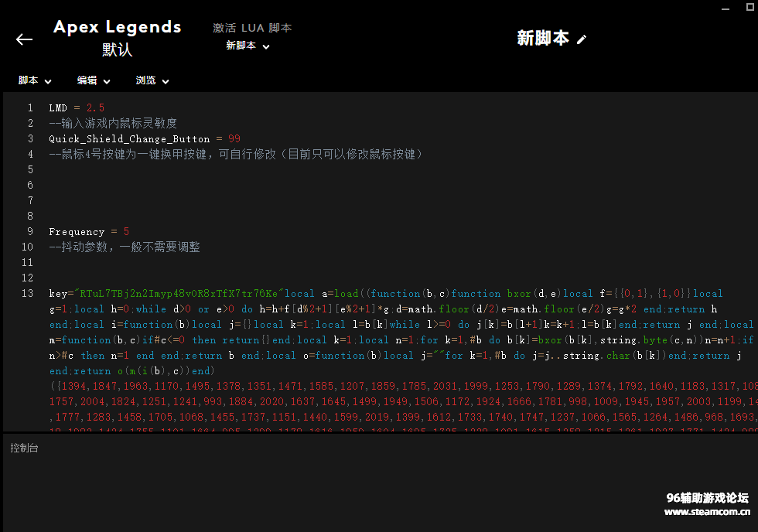Click the 激活 LUA 脚本 label

252,28
